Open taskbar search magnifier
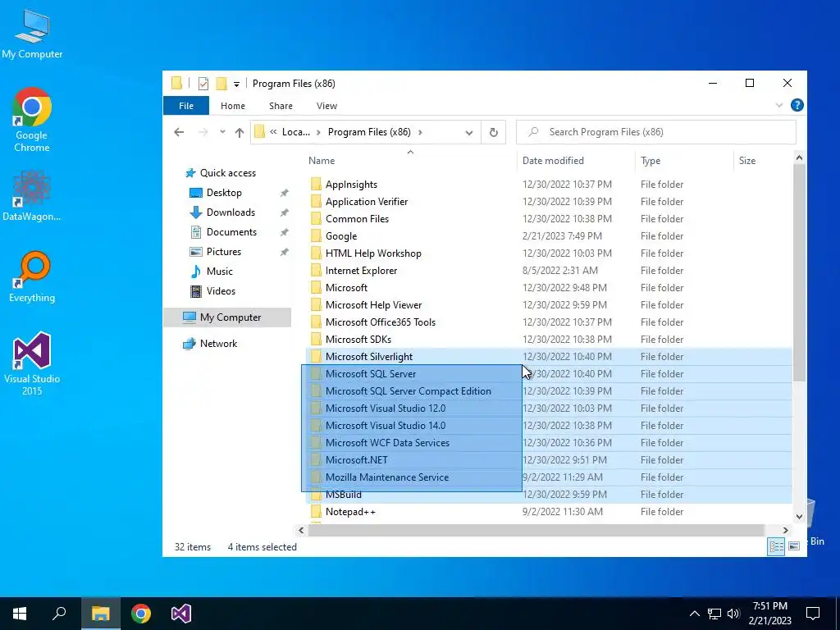The width and height of the screenshot is (840, 630). [x=59, y=614]
